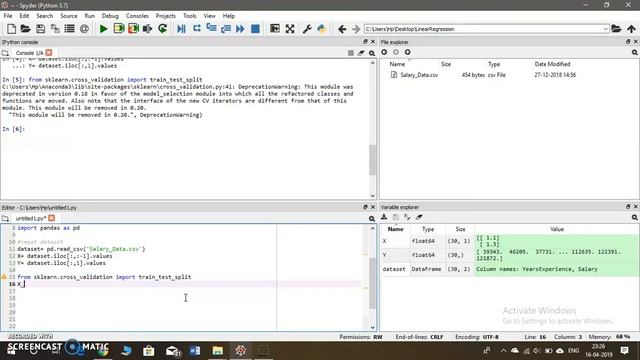Open editor options menu
640x360 pixels.
(x=372, y=218)
